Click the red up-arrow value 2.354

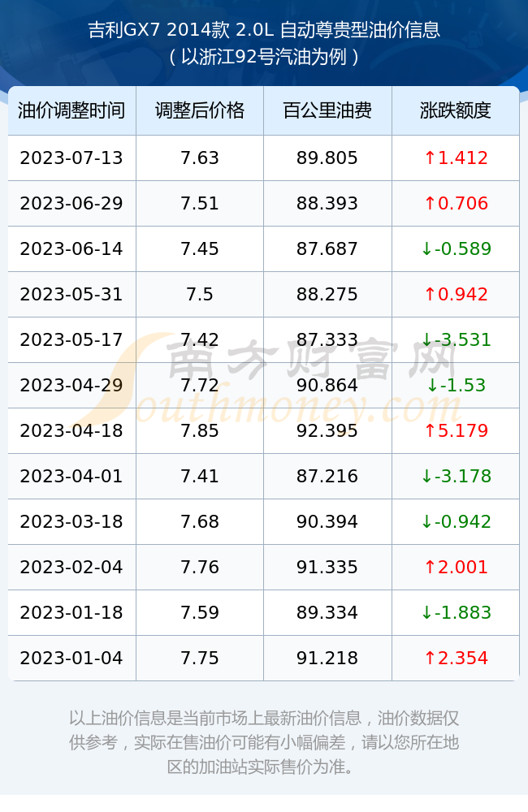(456, 659)
